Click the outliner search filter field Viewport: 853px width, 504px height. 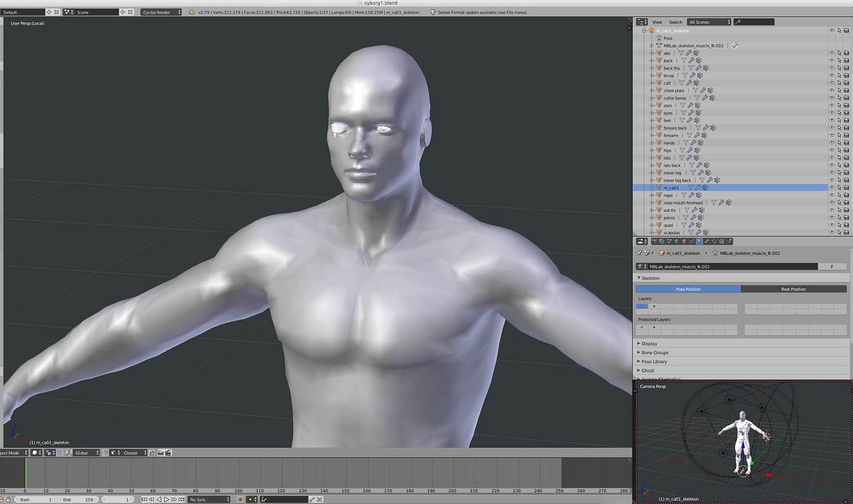(754, 22)
